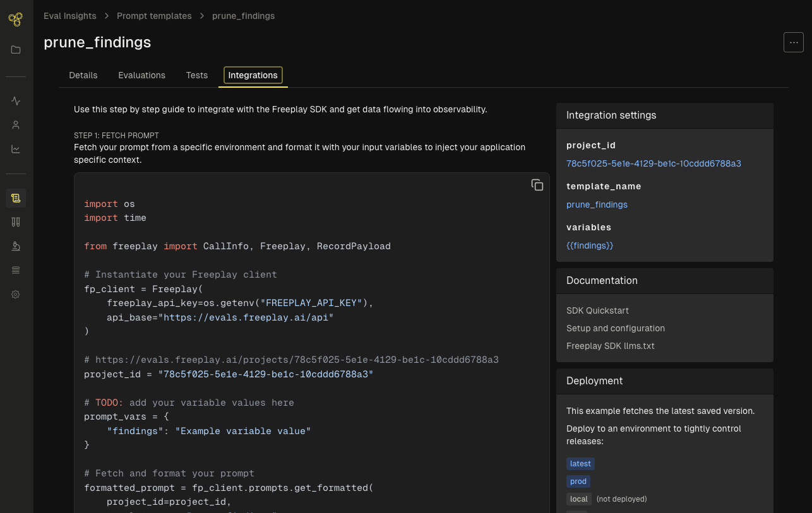The height and width of the screenshot is (513, 812).
Task: Open the three-dots more options button
Action: 794,42
